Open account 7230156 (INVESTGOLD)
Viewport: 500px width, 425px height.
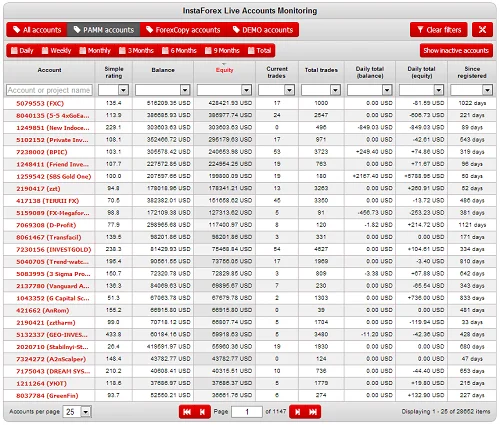(54, 249)
